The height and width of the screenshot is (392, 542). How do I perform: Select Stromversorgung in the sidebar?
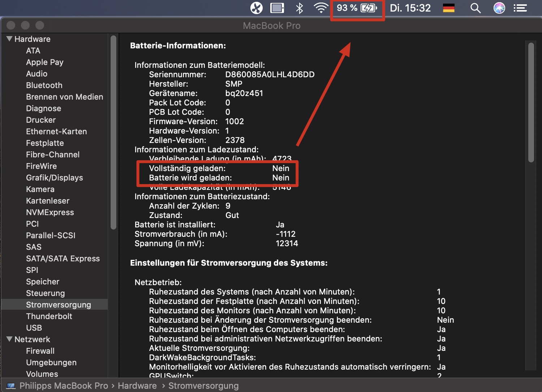[59, 305]
